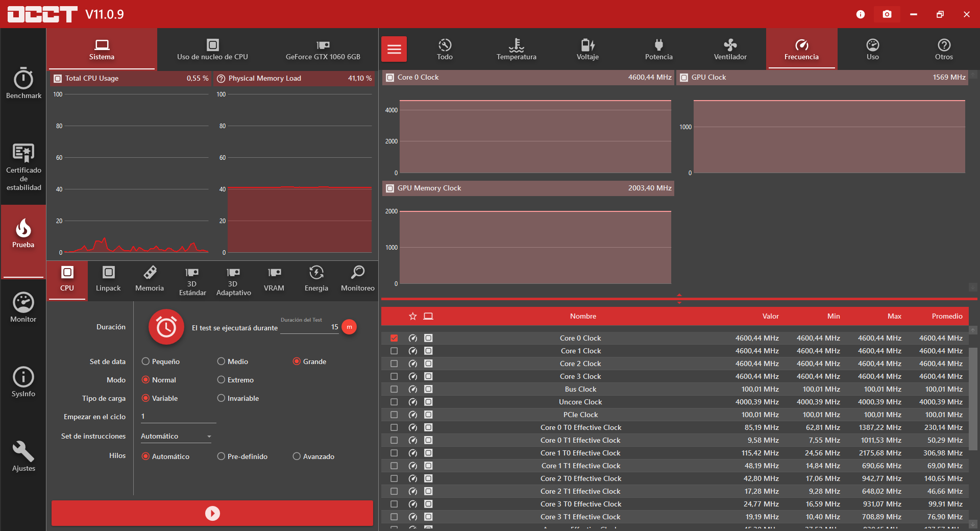Click the Physical Memory Load graph header
Screen dimensions: 980x531
tap(295, 79)
